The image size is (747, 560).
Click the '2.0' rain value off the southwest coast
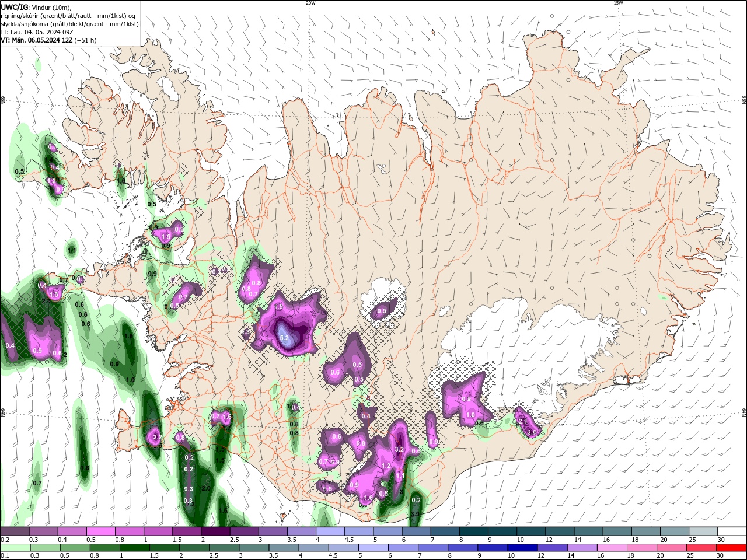(205, 488)
